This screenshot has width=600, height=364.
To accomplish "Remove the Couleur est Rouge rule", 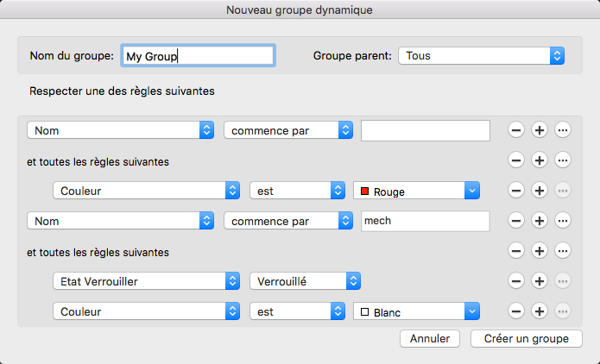I will [515, 191].
